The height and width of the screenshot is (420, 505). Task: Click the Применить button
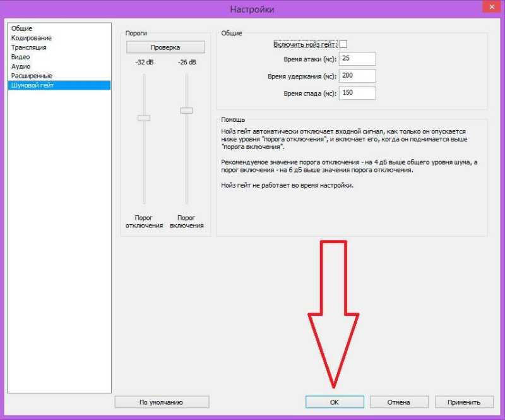click(464, 402)
